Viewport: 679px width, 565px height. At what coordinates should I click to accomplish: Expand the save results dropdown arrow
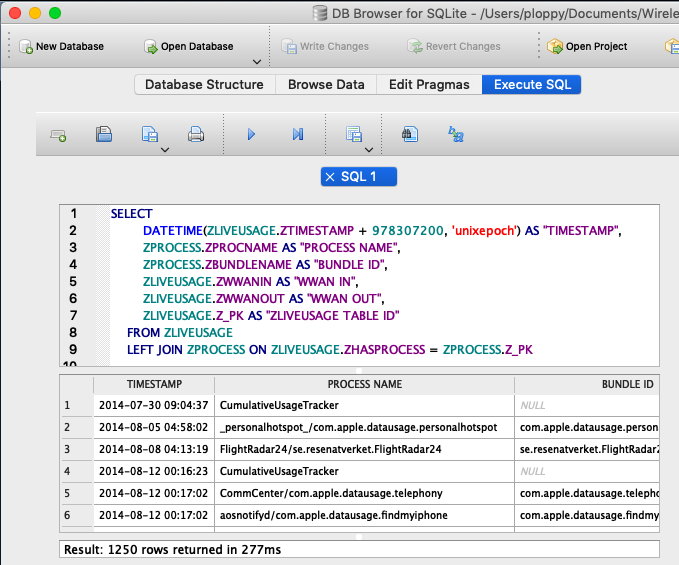coord(369,150)
